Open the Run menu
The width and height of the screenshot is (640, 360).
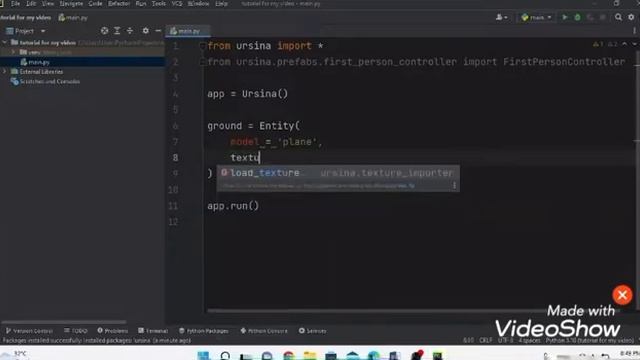pos(141,4)
